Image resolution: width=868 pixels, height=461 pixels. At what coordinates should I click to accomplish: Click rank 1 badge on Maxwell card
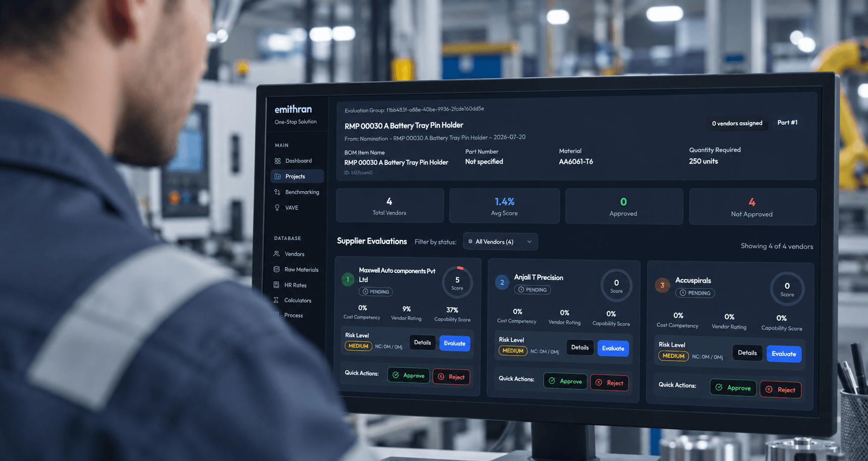348,279
